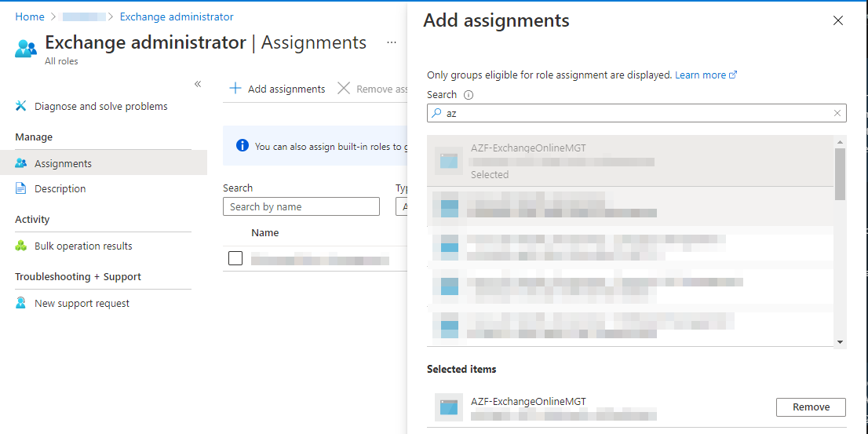868x434 pixels.
Task: Click the Search info circle icon
Action: tap(469, 95)
